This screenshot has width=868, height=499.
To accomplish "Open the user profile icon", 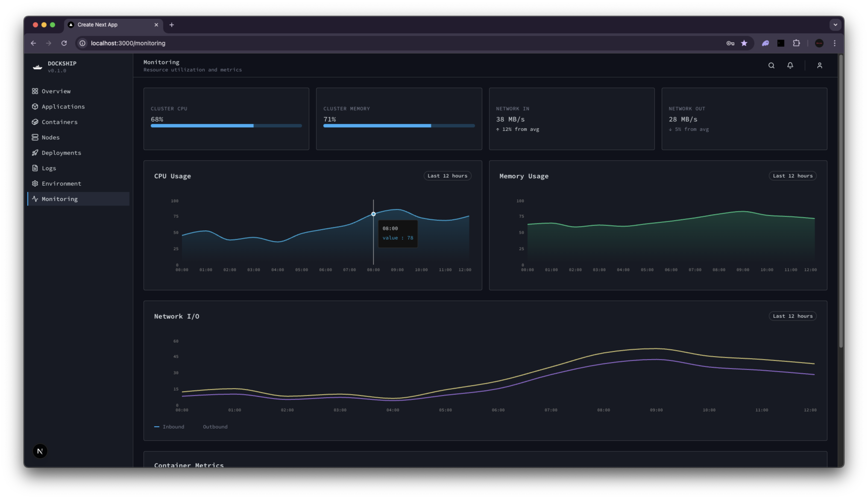I will point(819,65).
